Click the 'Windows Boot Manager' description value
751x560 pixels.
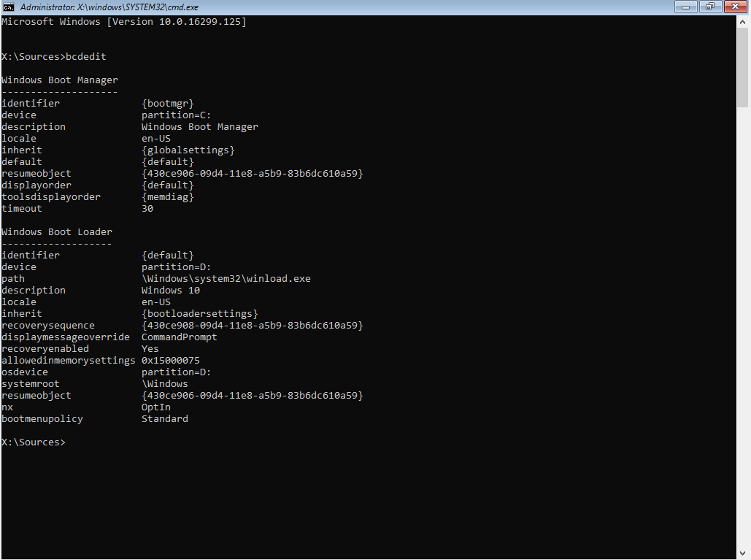click(x=200, y=127)
